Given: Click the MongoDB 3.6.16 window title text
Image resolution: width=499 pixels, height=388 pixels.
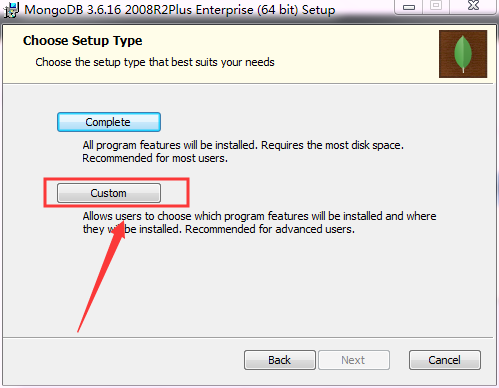Looking at the screenshot, I should pos(180,10).
